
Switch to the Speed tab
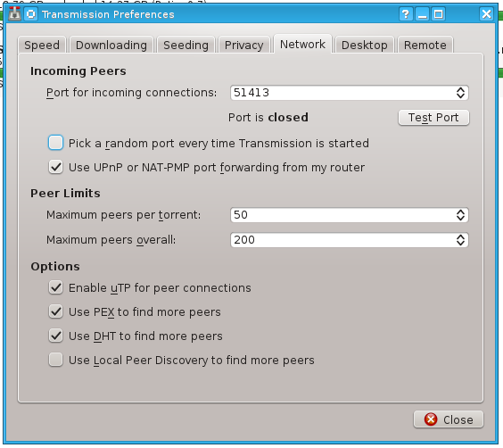pyautogui.click(x=42, y=45)
